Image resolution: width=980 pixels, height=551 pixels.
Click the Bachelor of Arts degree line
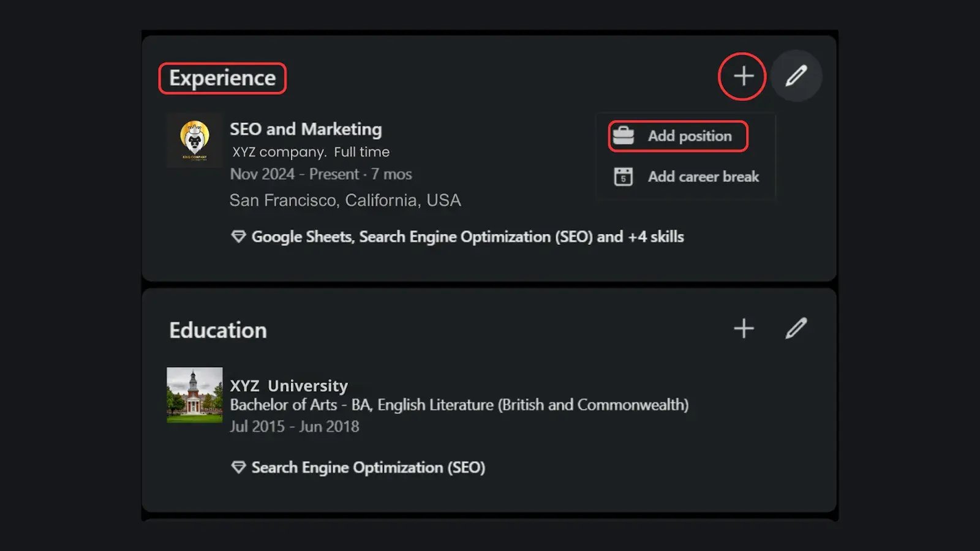[x=459, y=405]
